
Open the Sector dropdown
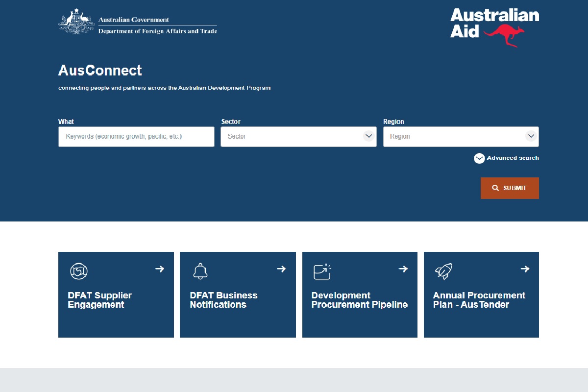click(x=298, y=137)
